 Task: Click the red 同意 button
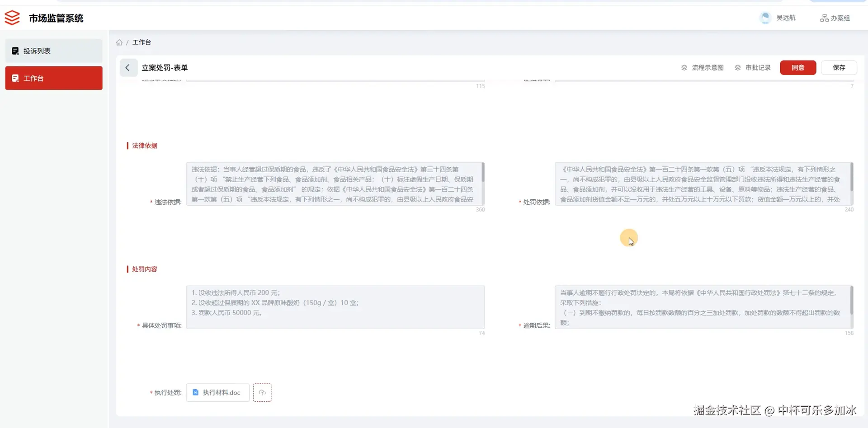pos(798,68)
